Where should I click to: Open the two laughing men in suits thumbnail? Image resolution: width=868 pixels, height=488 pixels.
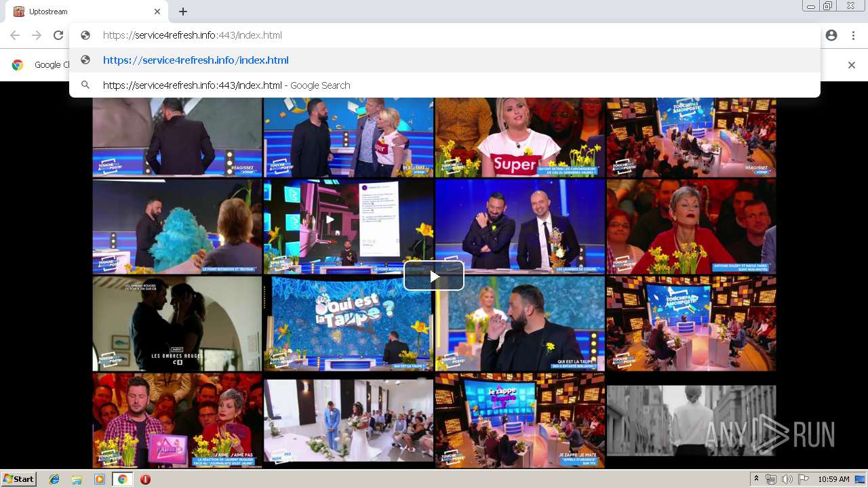click(x=519, y=226)
